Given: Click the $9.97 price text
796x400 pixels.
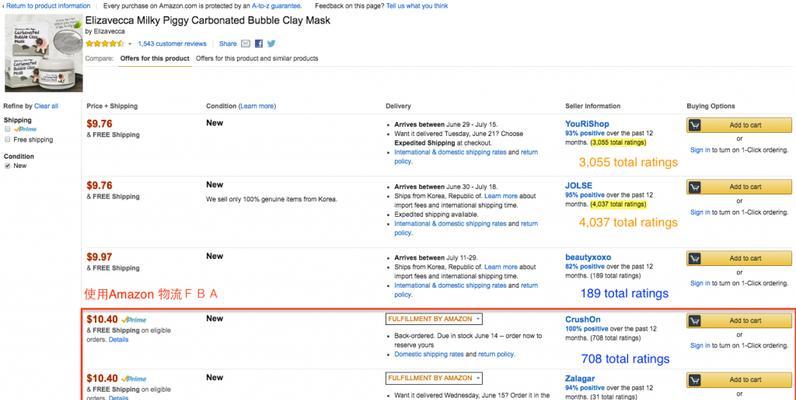Looking at the screenshot, I should (100, 257).
